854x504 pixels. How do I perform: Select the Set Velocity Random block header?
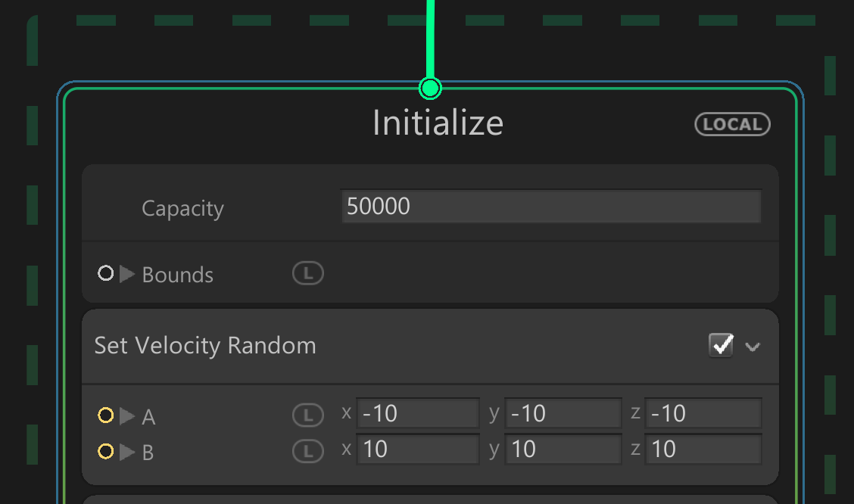coord(379,346)
